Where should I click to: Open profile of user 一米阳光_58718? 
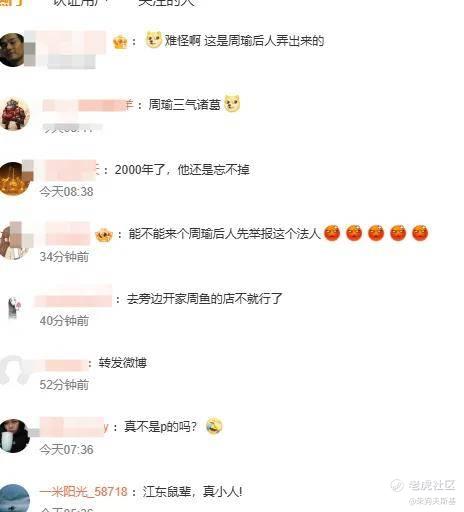(x=84, y=492)
